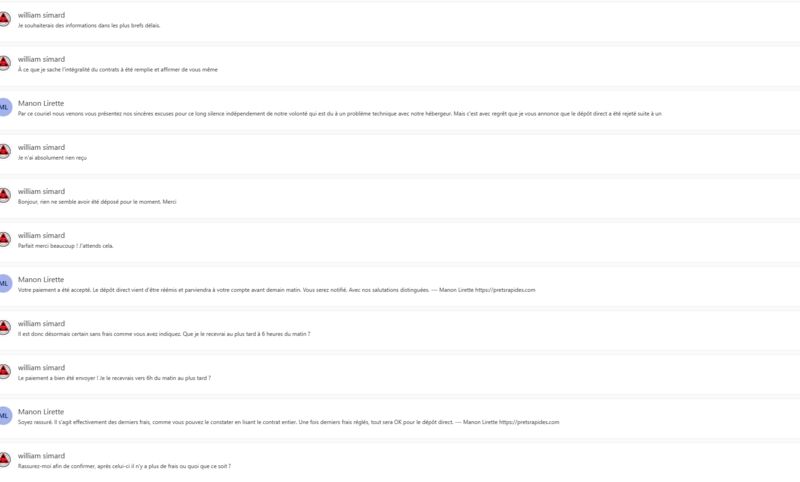Click william simard's avatar beside the 'Parfait merci beaucoup' message
This screenshot has height=482, width=800.
pos(4,239)
